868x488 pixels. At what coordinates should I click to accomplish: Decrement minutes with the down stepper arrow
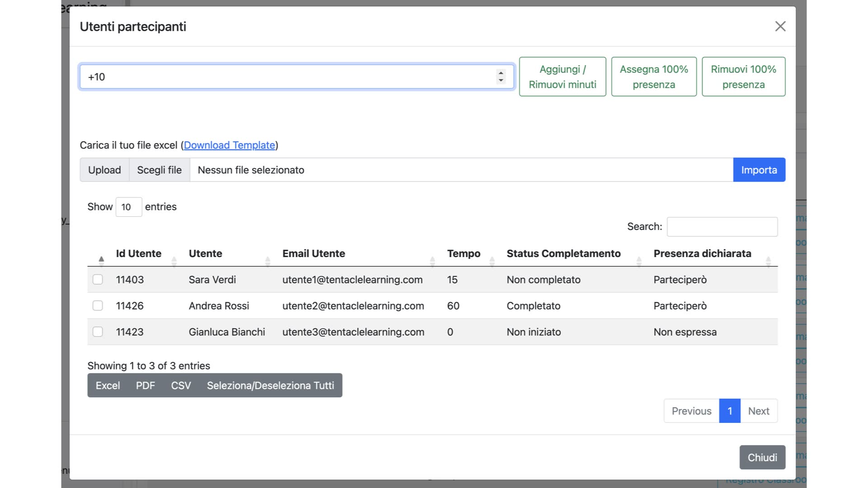pos(500,80)
